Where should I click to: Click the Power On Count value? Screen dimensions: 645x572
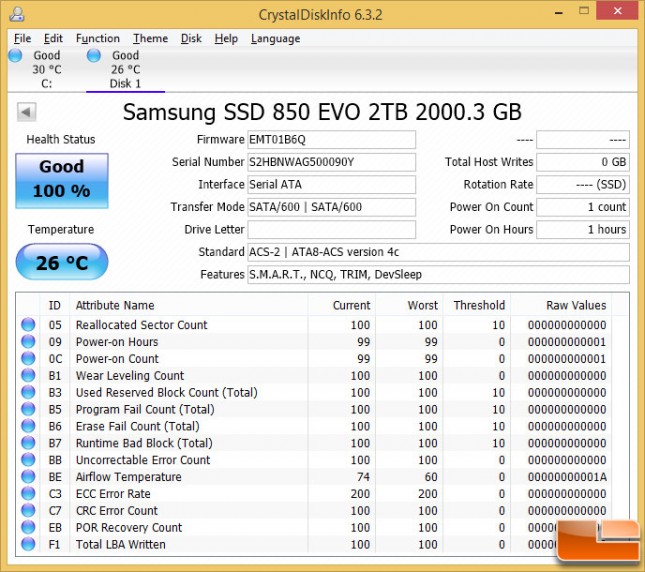(x=583, y=207)
